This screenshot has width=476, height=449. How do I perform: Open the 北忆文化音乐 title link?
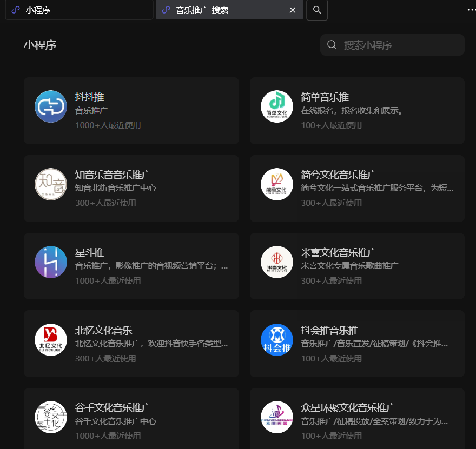(x=103, y=331)
